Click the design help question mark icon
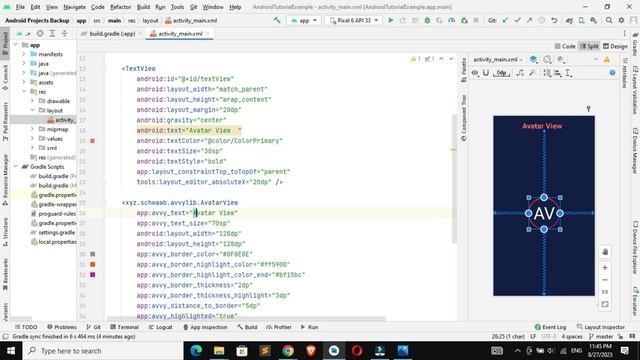 pos(612,73)
